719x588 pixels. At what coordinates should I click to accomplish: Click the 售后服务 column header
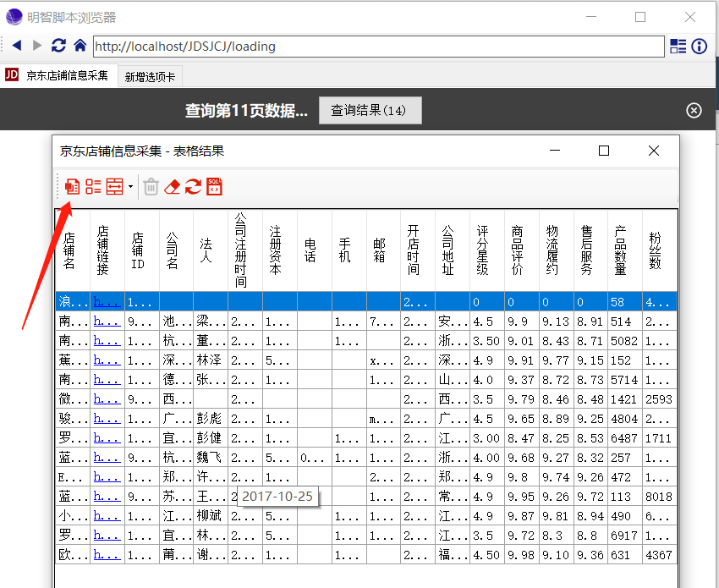click(591, 250)
